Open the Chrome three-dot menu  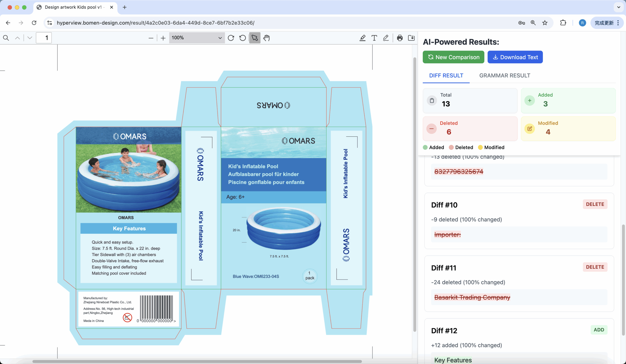tap(618, 23)
